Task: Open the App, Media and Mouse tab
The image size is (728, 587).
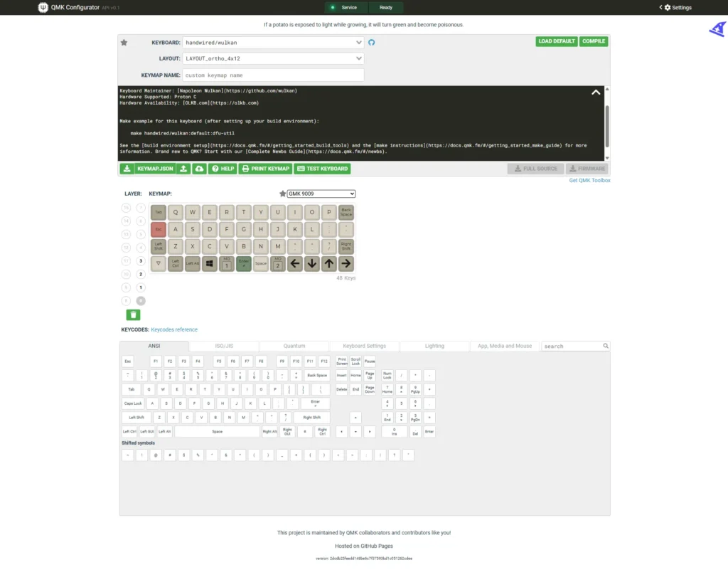Action: pyautogui.click(x=505, y=347)
